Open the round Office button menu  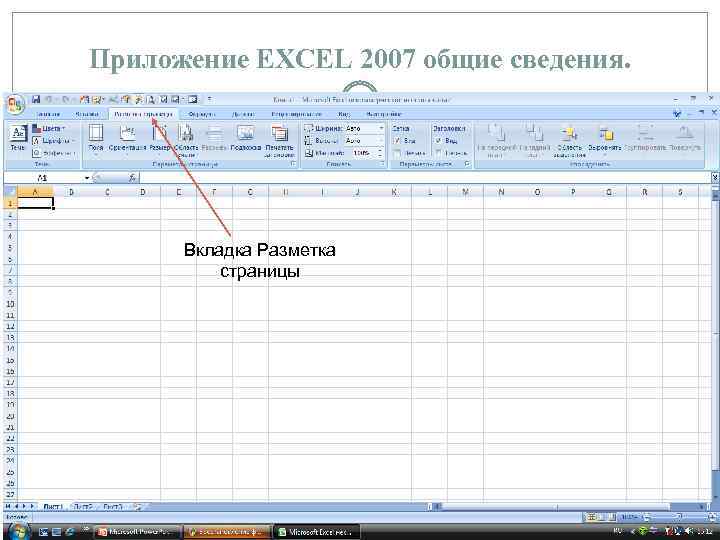[15, 105]
